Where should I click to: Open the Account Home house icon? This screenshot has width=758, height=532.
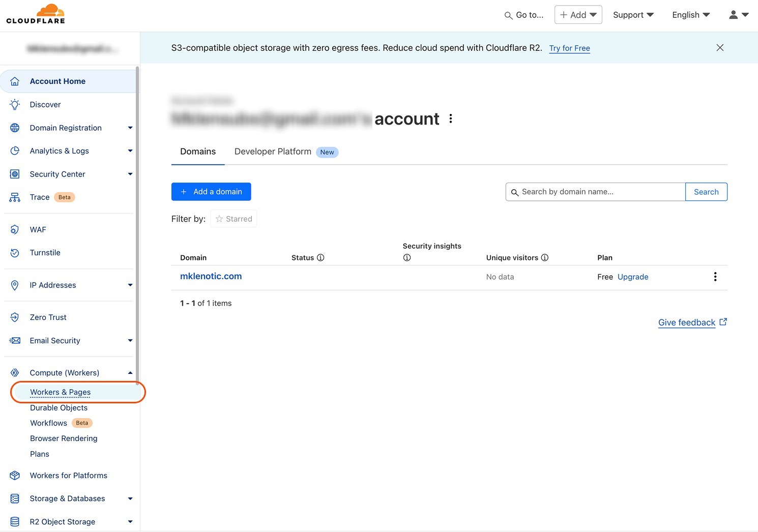coord(15,81)
